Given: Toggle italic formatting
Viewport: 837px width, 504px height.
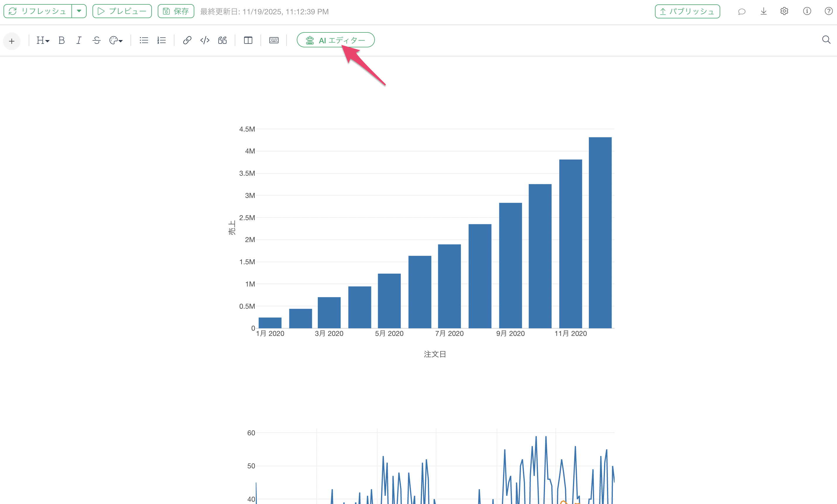Looking at the screenshot, I should [x=79, y=40].
